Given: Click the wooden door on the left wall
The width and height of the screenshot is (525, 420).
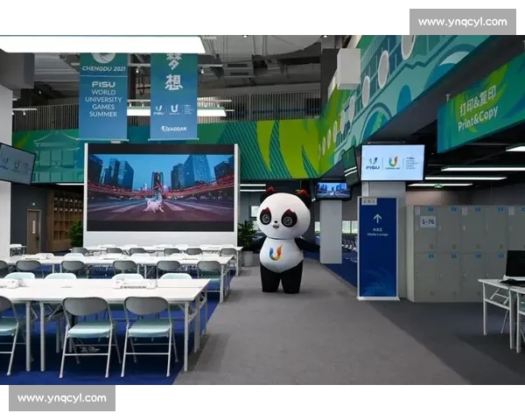Looking at the screenshot, I should (x=34, y=230).
